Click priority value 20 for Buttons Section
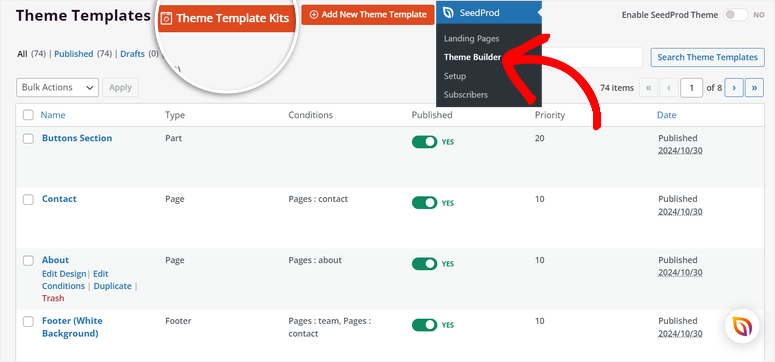 (x=539, y=138)
